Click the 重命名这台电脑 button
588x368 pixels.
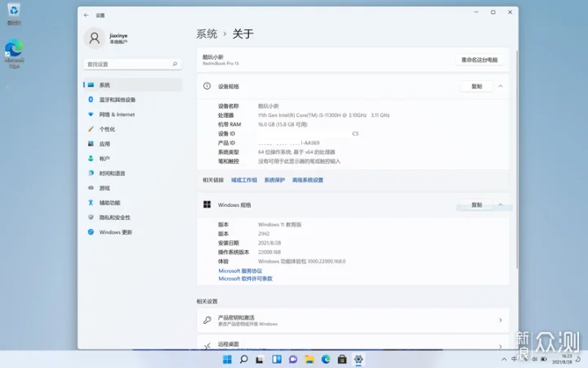pyautogui.click(x=479, y=60)
